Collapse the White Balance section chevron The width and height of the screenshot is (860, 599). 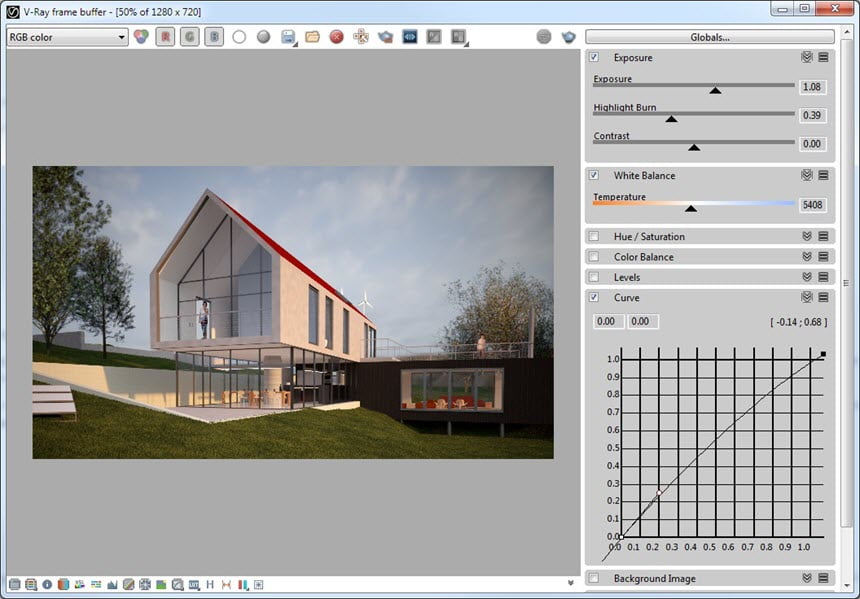[807, 175]
